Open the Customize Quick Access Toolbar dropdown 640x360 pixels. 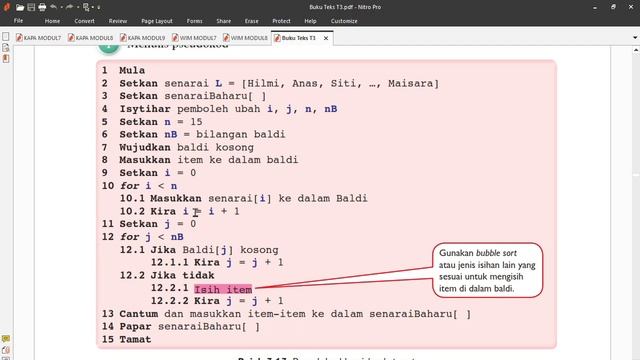99,7
